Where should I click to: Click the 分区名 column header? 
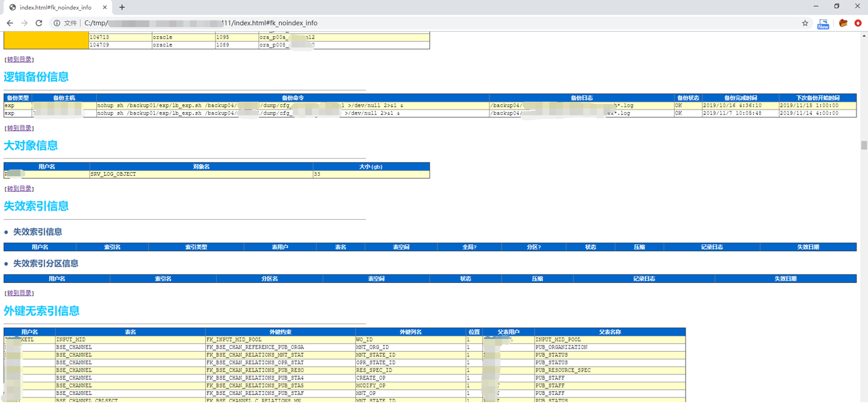click(269, 279)
